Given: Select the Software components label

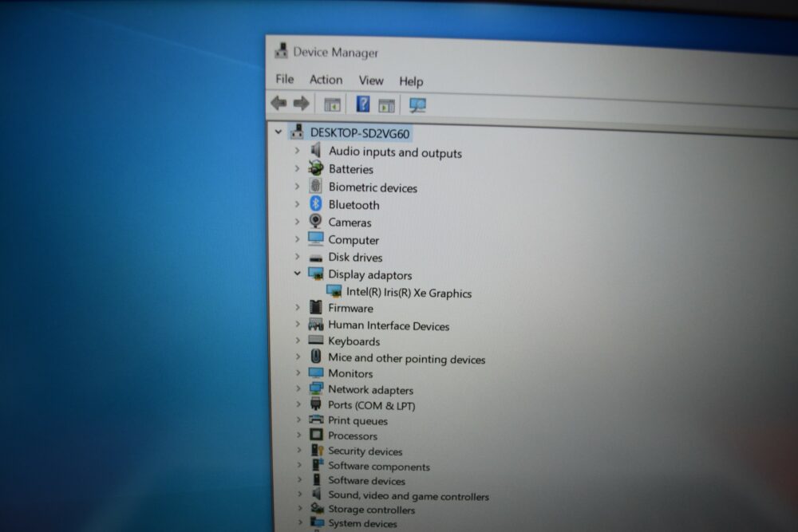Looking at the screenshot, I should point(378,467).
